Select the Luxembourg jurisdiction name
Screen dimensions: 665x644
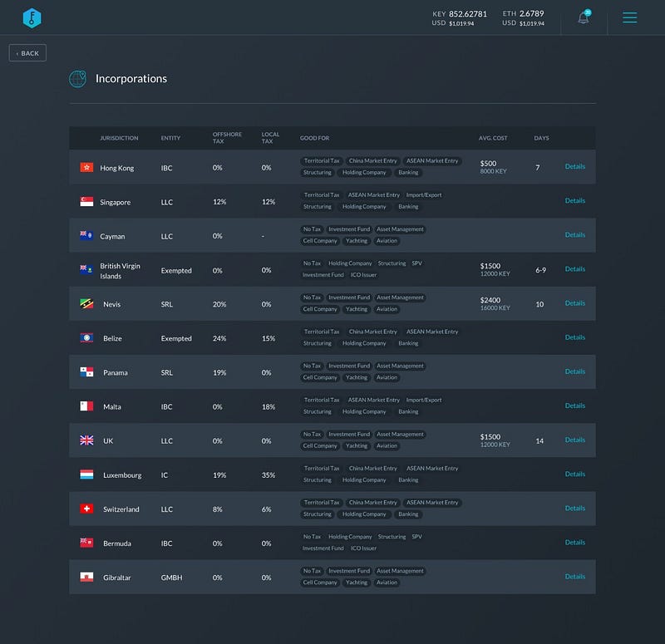[x=122, y=475]
